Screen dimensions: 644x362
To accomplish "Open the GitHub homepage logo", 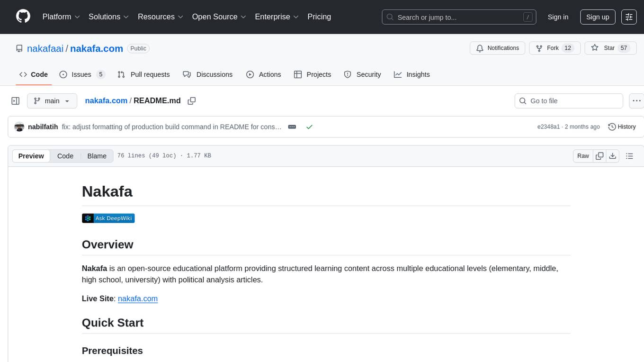I will tap(23, 17).
